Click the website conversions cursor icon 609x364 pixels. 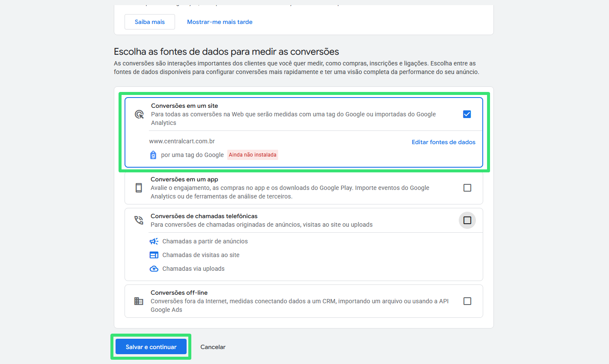pos(139,114)
